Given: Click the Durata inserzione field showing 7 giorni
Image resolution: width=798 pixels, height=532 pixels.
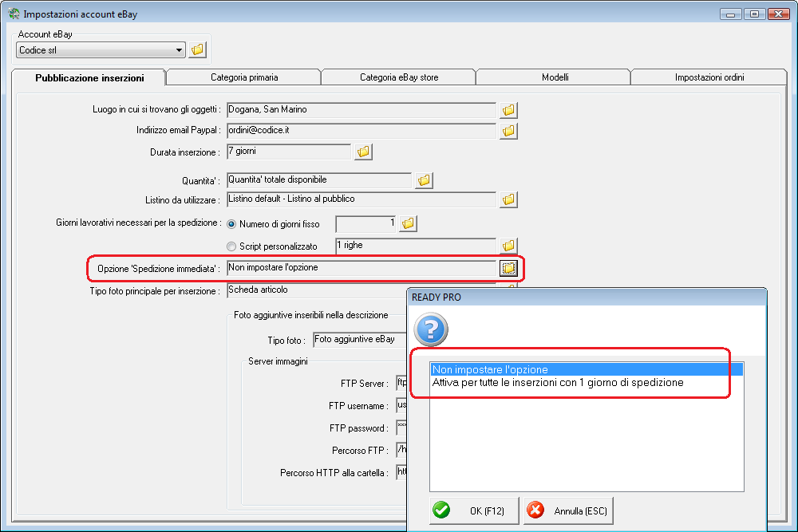Looking at the screenshot, I should click(289, 152).
